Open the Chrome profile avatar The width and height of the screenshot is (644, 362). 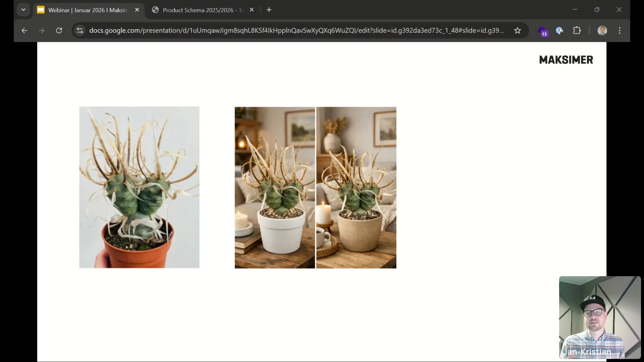coord(602,31)
